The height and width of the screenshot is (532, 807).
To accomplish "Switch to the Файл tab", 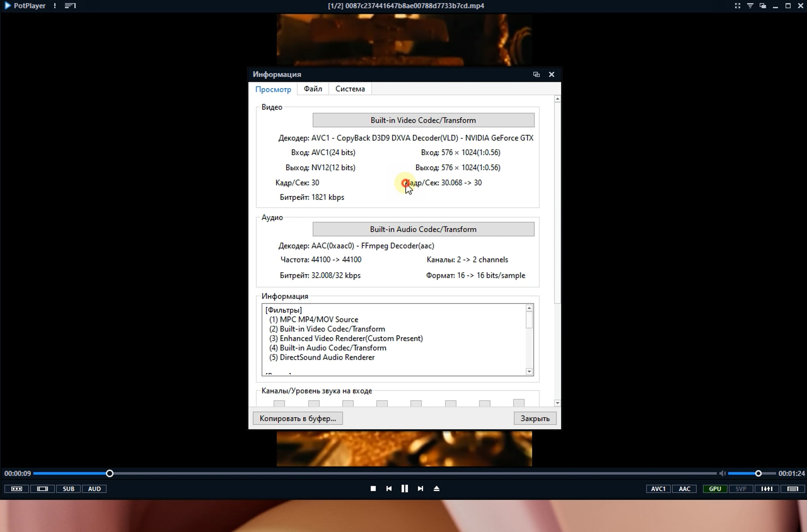I will click(x=313, y=89).
